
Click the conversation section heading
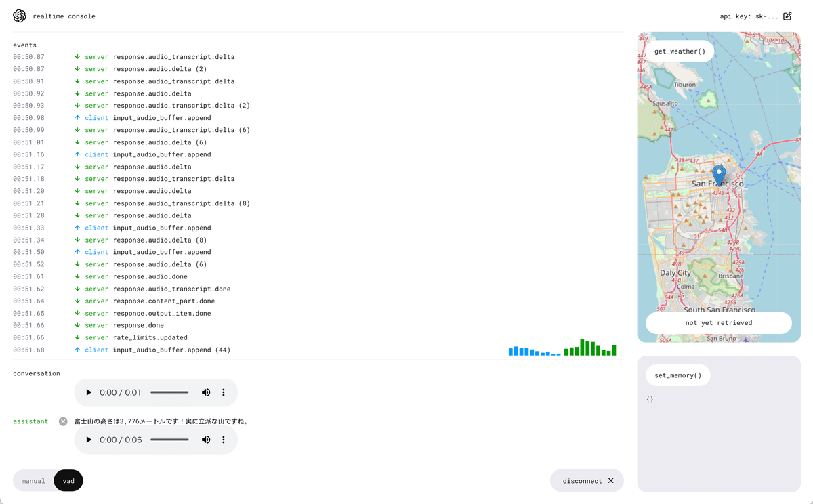(x=37, y=373)
